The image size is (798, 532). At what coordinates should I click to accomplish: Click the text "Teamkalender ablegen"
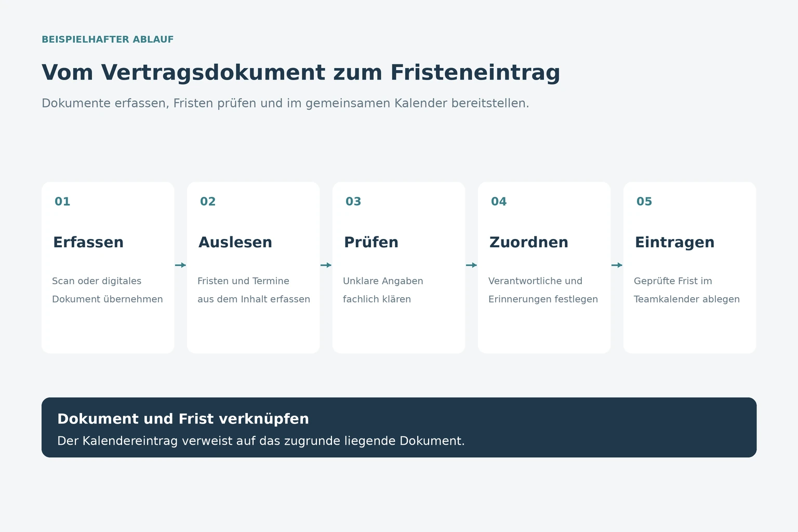pyautogui.click(x=686, y=299)
